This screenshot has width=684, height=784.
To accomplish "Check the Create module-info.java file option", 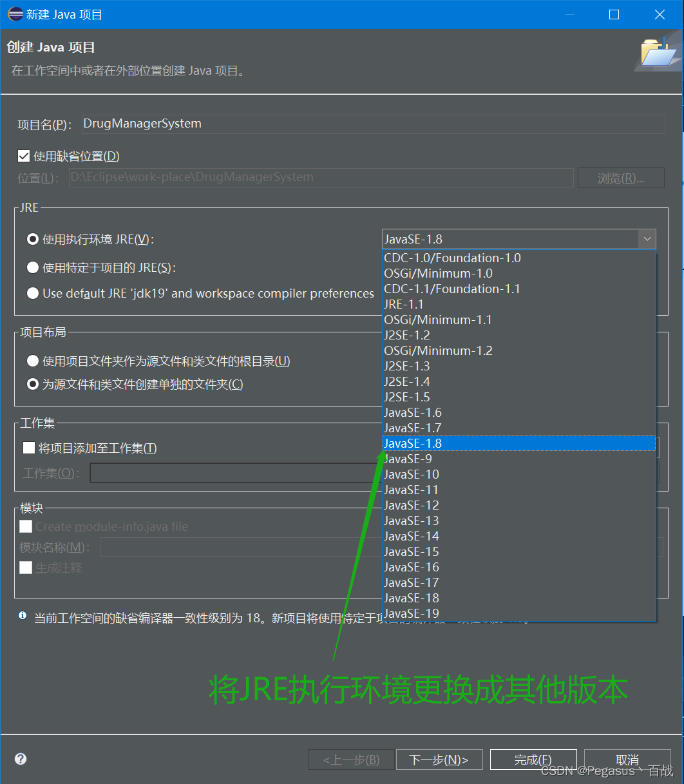I will coord(26,526).
